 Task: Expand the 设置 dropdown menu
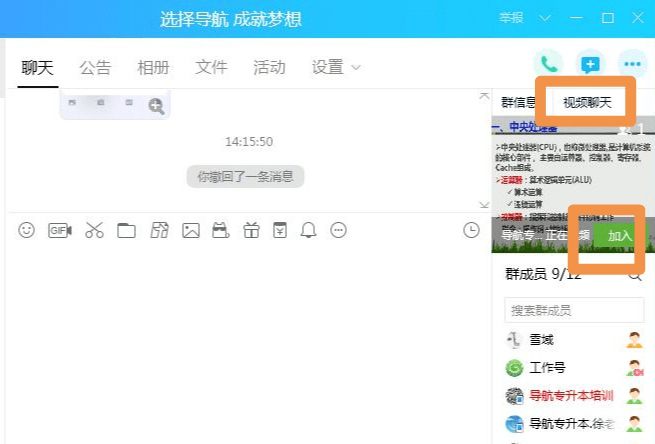pos(335,68)
